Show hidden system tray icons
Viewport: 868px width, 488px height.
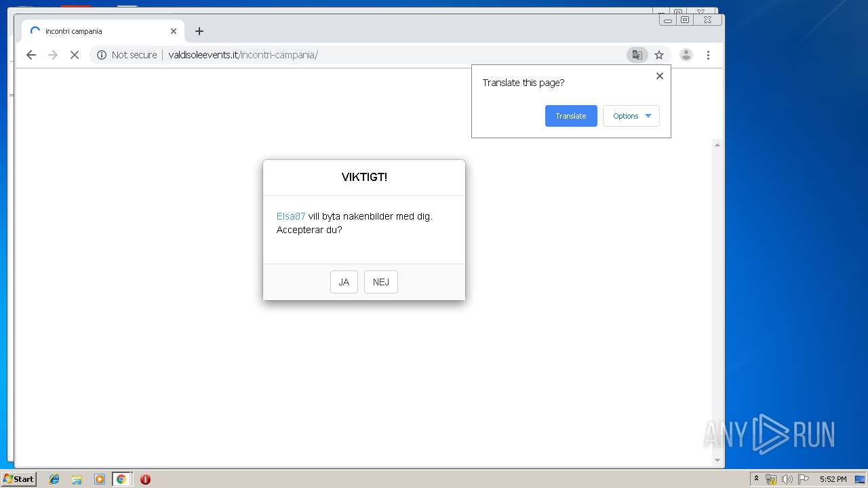click(x=756, y=479)
